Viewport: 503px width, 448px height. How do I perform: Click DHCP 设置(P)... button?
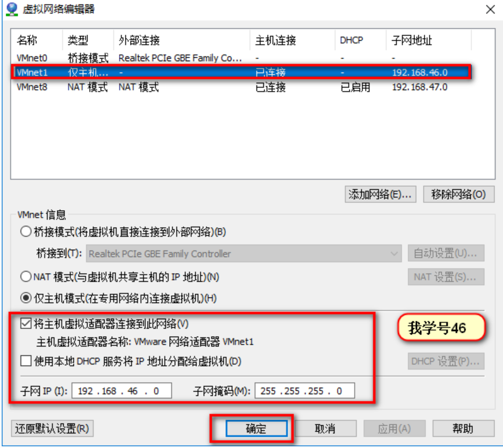446,361
